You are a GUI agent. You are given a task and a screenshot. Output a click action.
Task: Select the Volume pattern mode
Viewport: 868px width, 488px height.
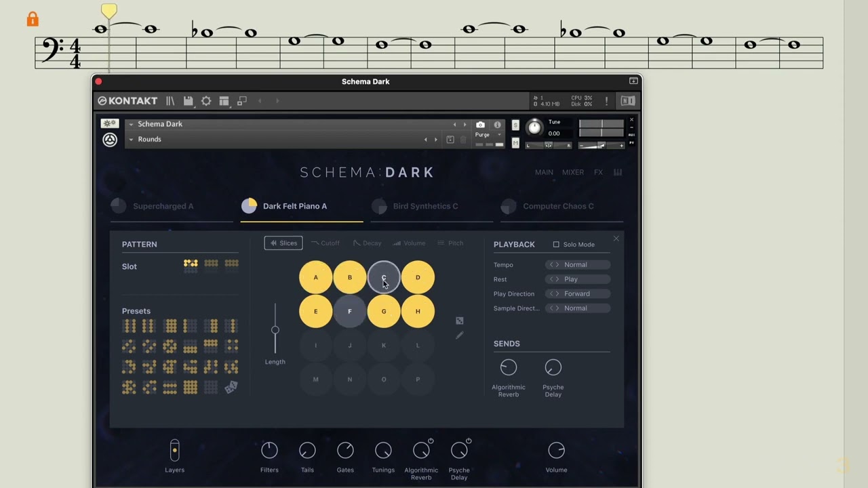(410, 243)
